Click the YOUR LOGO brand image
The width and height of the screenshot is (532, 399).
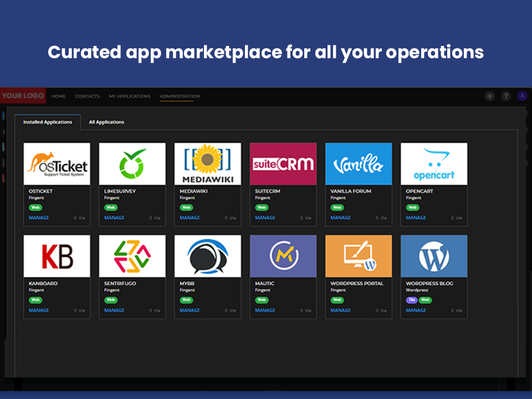click(x=23, y=96)
